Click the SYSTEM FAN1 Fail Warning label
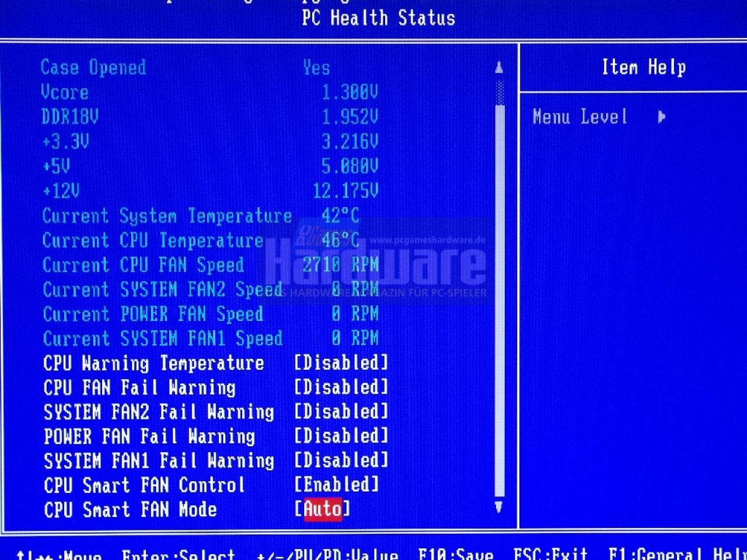The image size is (747, 560). [159, 461]
